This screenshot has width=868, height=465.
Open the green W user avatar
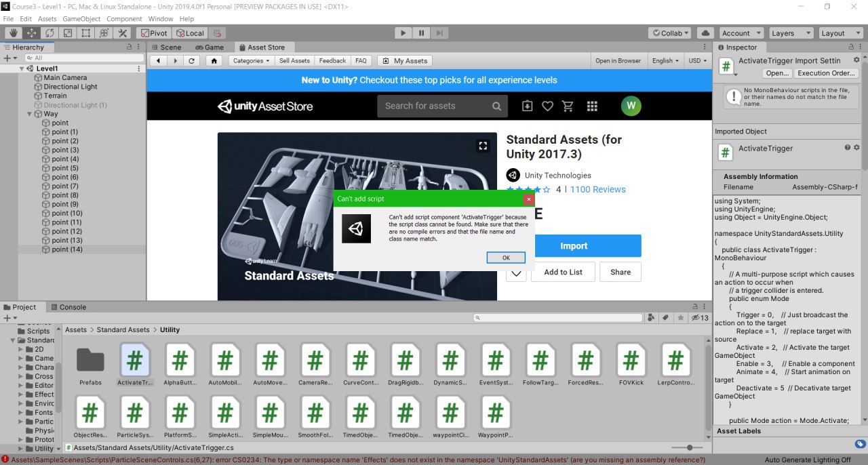click(x=631, y=106)
